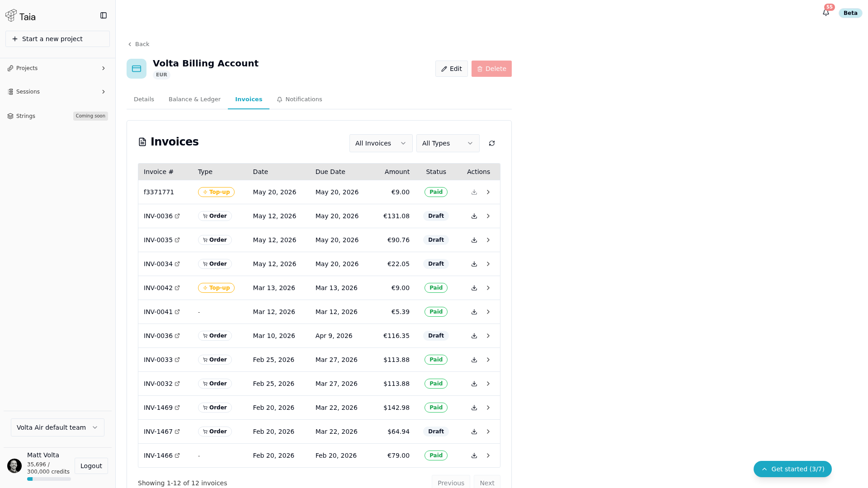Viewport: 868px width, 488px height.
Task: Collapse the sidebar panel icon
Action: point(104,15)
